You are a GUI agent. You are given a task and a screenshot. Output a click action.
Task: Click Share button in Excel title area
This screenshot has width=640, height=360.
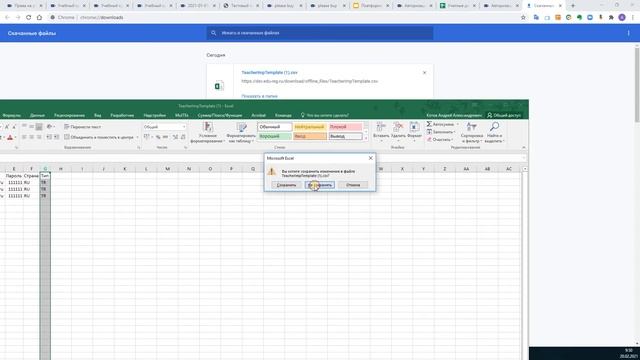pos(504,116)
